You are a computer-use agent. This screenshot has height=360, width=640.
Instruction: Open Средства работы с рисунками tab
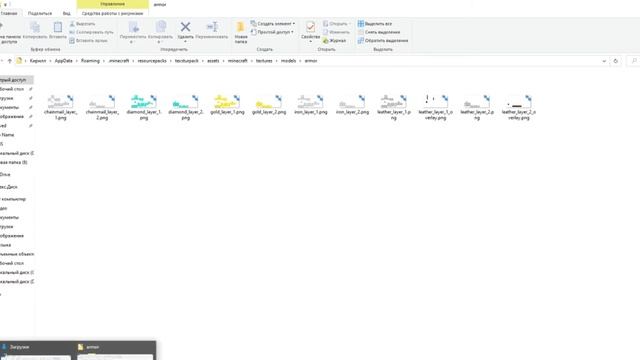[113, 13]
